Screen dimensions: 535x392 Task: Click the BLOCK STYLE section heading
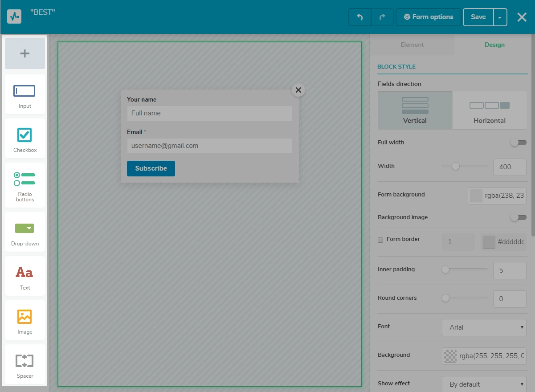[x=396, y=67]
